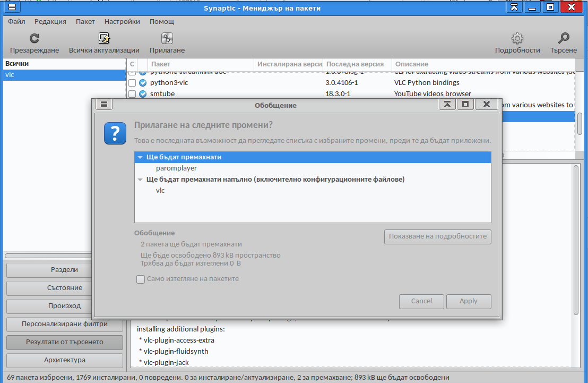Click the smtube installed status icon
The height and width of the screenshot is (383, 588).
coord(143,94)
